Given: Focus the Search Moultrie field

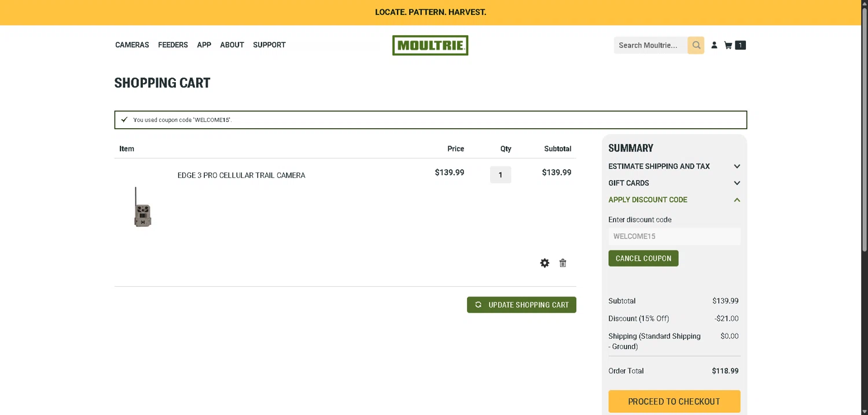Looking at the screenshot, I should [x=650, y=45].
